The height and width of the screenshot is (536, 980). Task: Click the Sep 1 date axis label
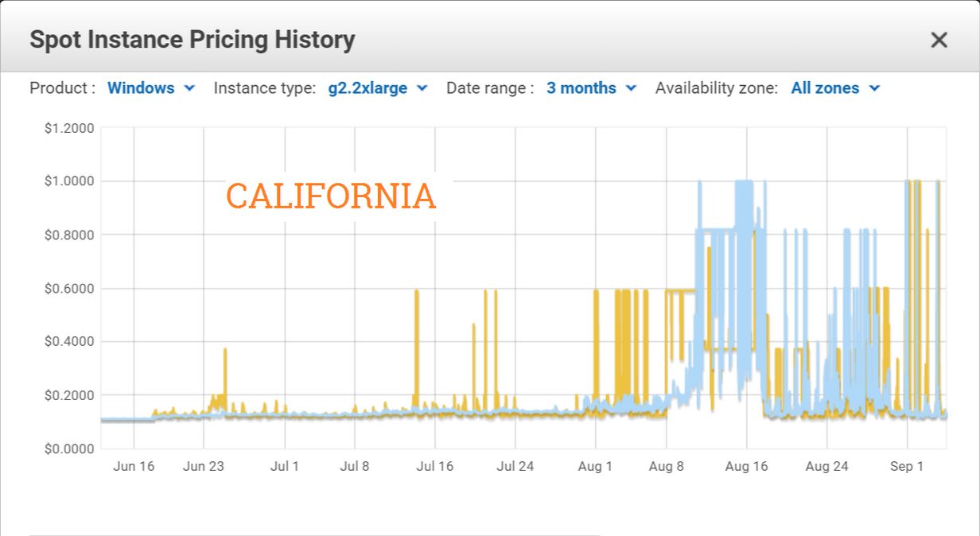click(906, 466)
